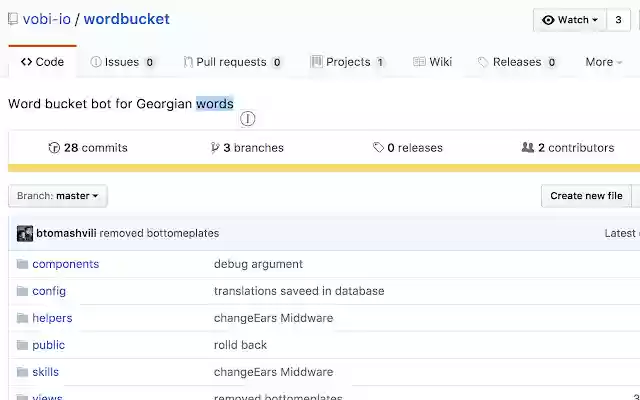Screen dimensions: 640x400
Task: Switch to the Issues tab
Action: 122,62
